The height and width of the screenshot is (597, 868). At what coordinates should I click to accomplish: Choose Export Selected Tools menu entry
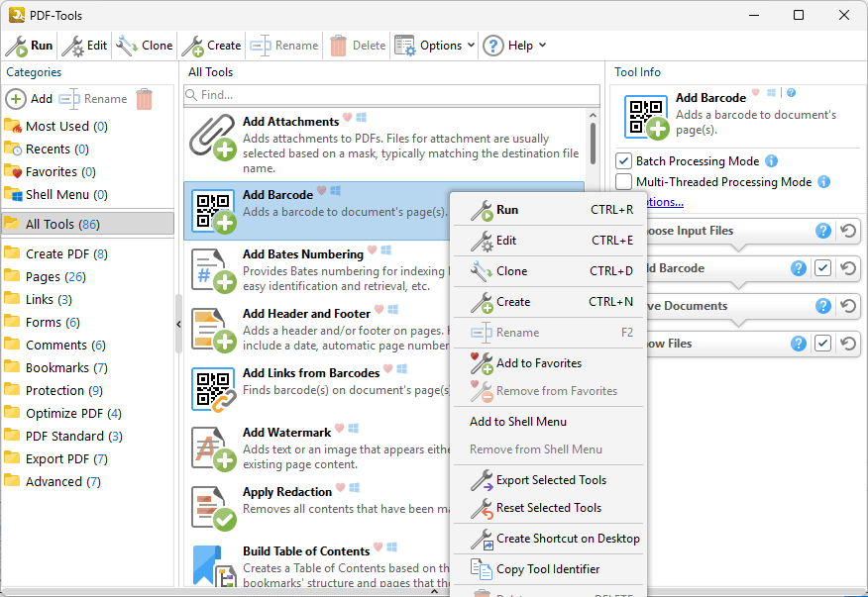click(550, 480)
